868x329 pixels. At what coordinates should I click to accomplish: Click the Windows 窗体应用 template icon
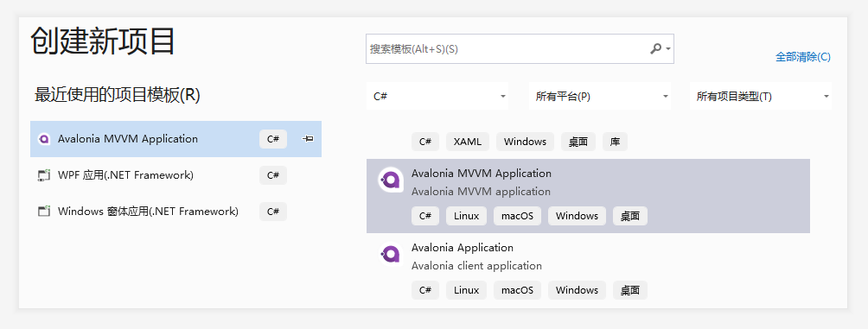[44, 212]
